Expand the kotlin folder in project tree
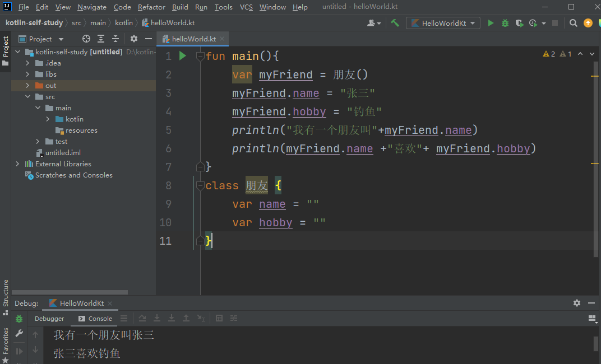 pyautogui.click(x=48, y=119)
